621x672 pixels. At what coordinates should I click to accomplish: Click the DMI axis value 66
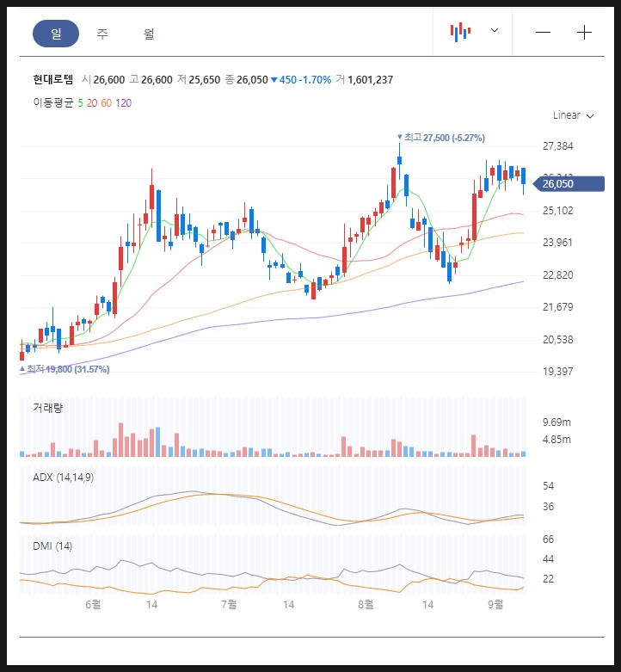pos(548,539)
